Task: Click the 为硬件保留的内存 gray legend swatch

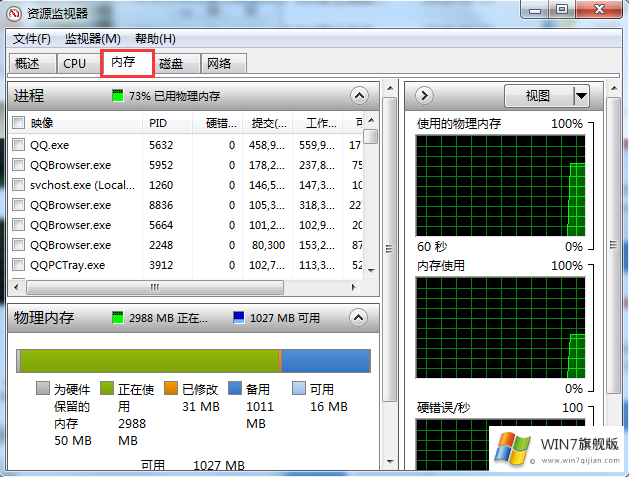Action: [x=43, y=388]
